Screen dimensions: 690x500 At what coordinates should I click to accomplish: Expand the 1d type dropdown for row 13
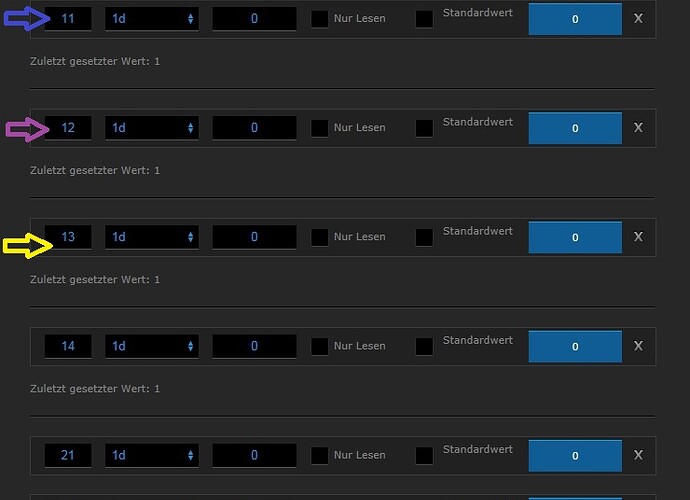(x=152, y=238)
